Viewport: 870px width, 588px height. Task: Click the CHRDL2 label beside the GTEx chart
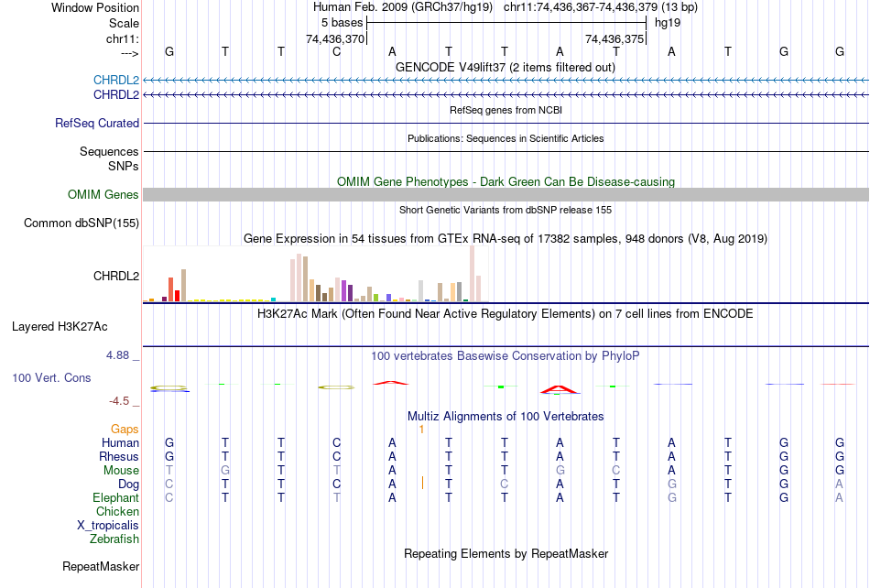pyautogui.click(x=116, y=277)
